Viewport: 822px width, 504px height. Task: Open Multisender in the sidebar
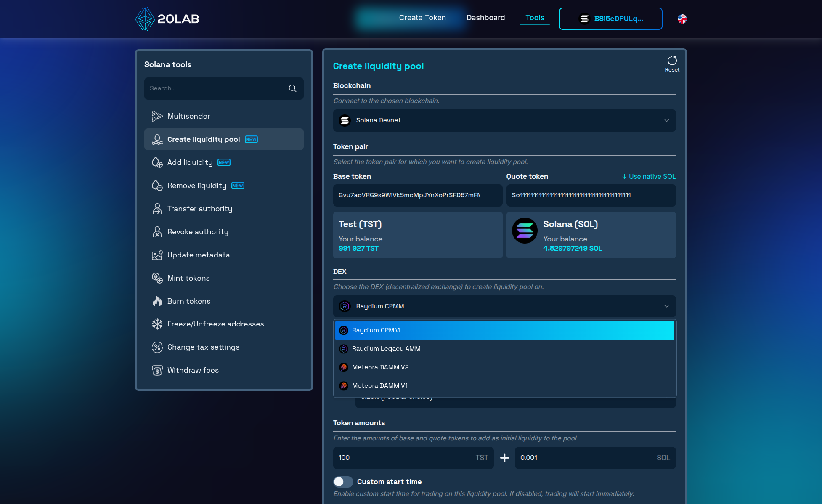(x=224, y=116)
